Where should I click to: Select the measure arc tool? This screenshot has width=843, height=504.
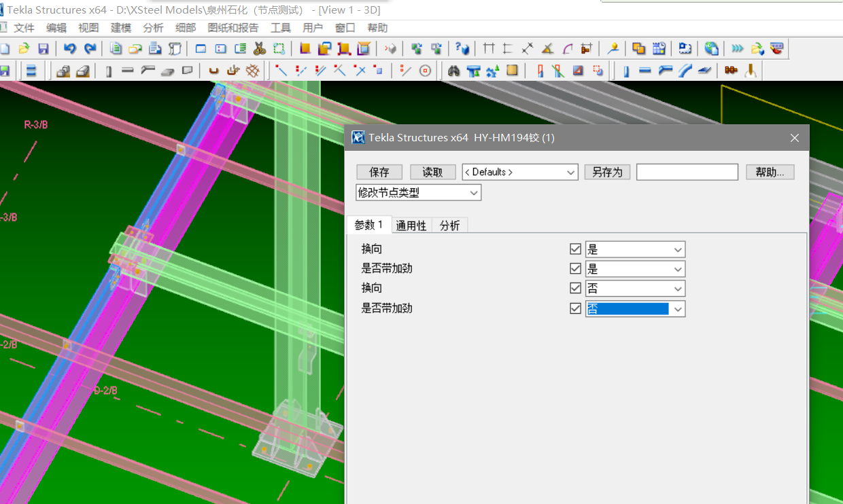click(x=567, y=48)
